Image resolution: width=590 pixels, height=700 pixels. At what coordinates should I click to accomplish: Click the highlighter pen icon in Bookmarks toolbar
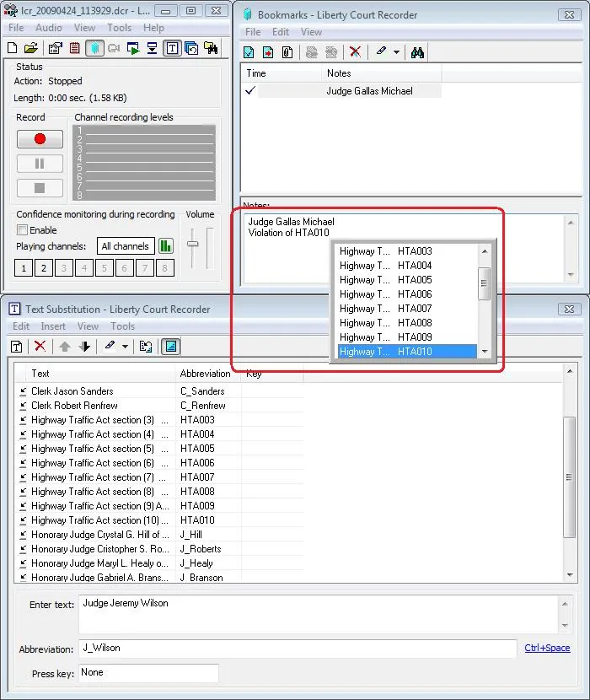(381, 51)
